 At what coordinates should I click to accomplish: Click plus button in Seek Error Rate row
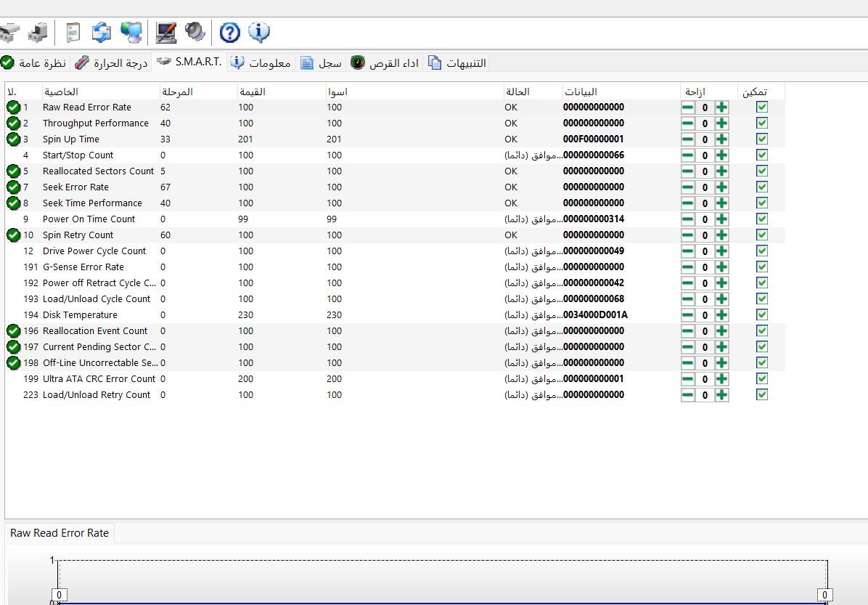[x=721, y=187]
